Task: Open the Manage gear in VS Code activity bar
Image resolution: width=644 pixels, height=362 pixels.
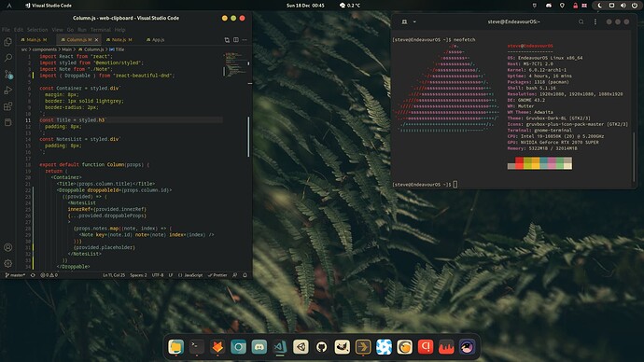Action: (7, 263)
